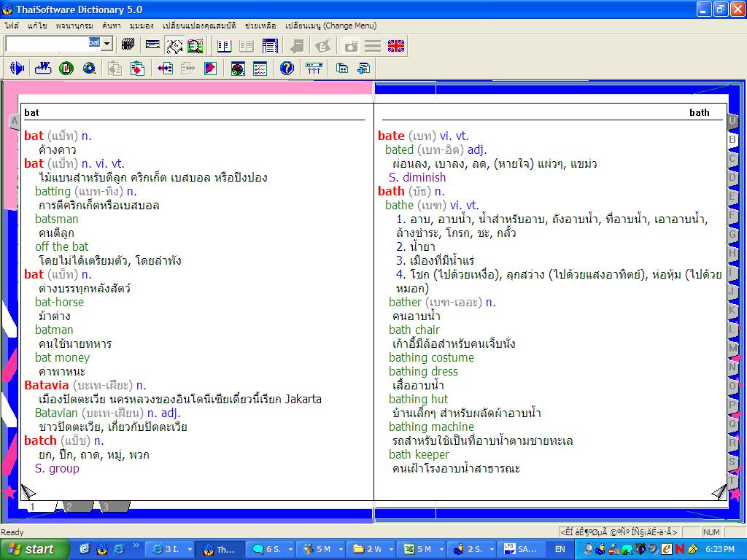Click the 'bat-horse' sub-entry
This screenshot has height=560, width=747.
pyautogui.click(x=59, y=302)
